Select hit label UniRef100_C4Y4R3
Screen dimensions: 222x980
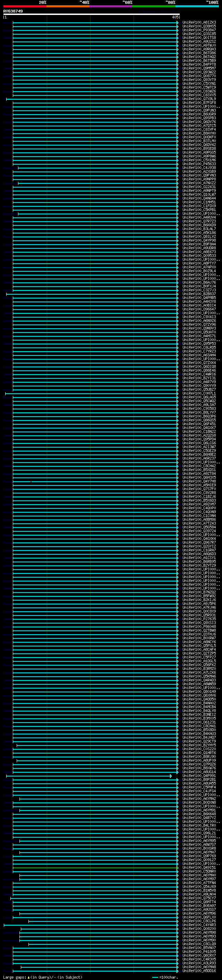[x=199, y=925]
